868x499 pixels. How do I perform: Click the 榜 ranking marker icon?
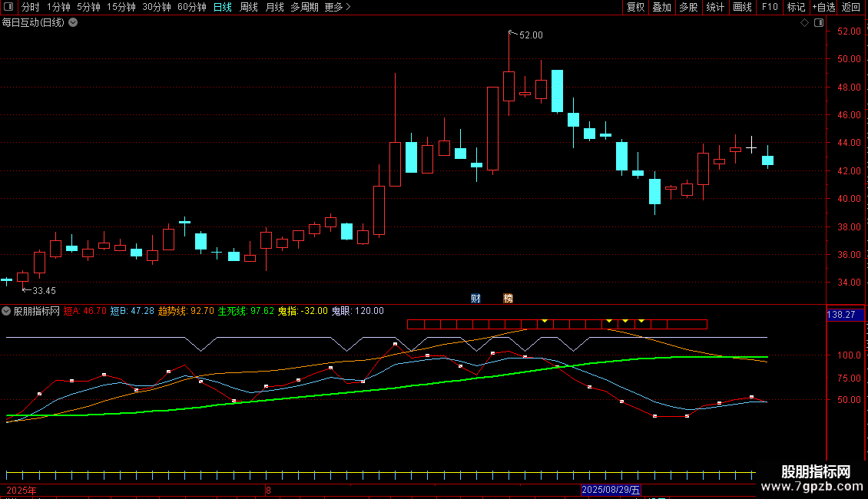(x=509, y=299)
